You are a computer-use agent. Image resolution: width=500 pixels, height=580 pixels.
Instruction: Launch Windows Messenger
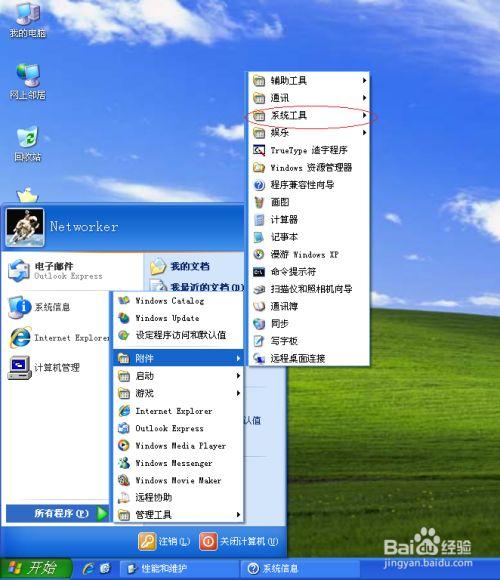pos(178,463)
